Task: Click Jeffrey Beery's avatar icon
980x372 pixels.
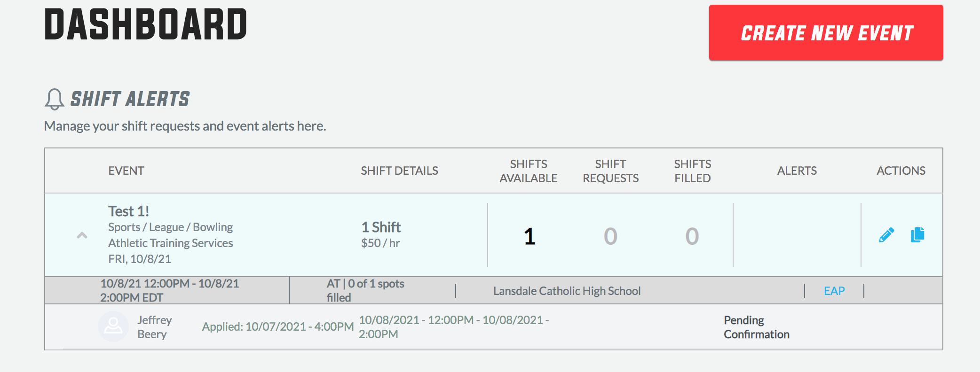Action: 113,326
